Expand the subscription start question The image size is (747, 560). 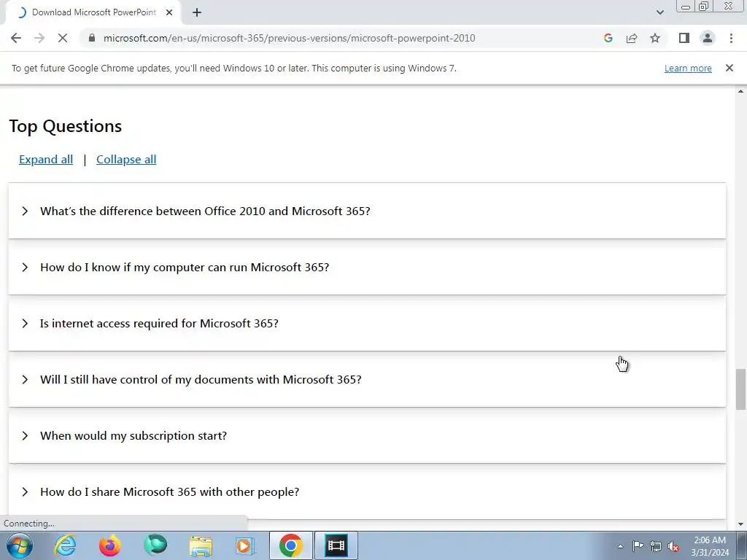(x=367, y=436)
